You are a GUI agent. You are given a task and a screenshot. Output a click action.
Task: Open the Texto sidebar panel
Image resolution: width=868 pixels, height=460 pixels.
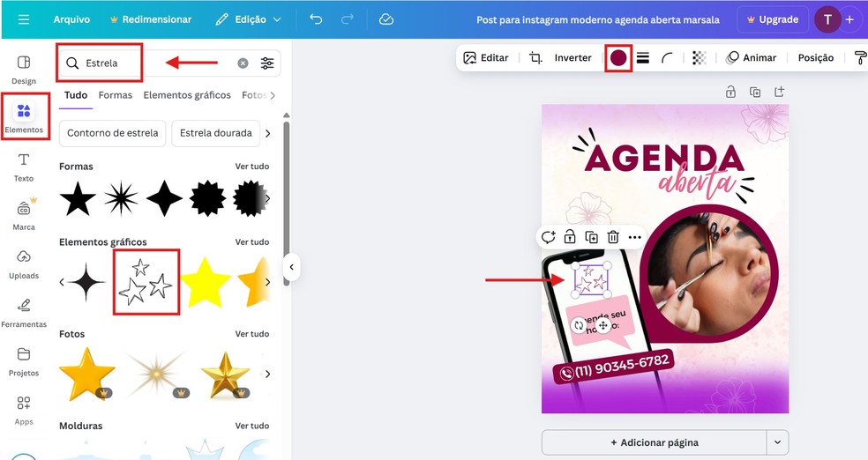coord(24,167)
